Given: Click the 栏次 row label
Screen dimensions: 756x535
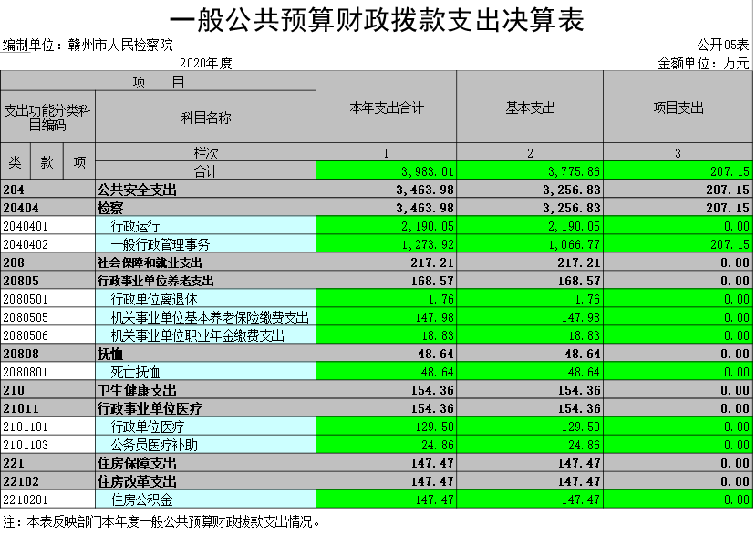Looking at the screenshot, I should 206,152.
